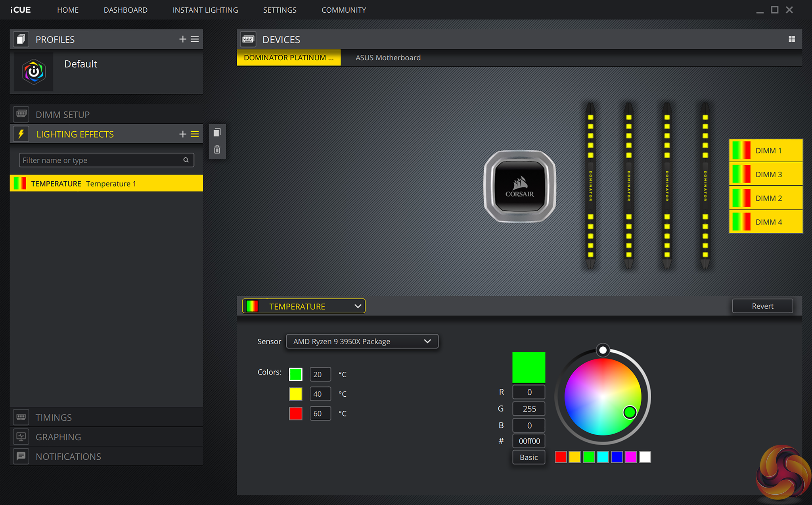Click the Corsair cooler pump image

[519, 186]
